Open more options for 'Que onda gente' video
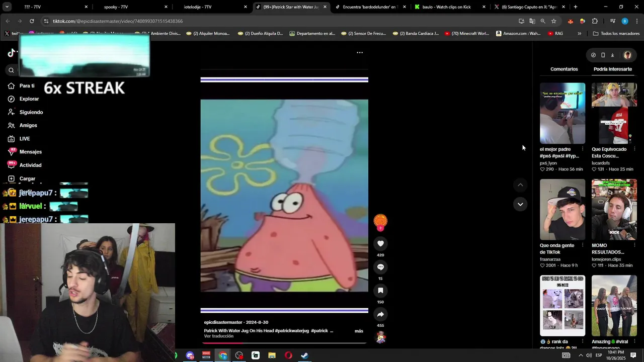The height and width of the screenshot is (362, 644). (x=583, y=245)
